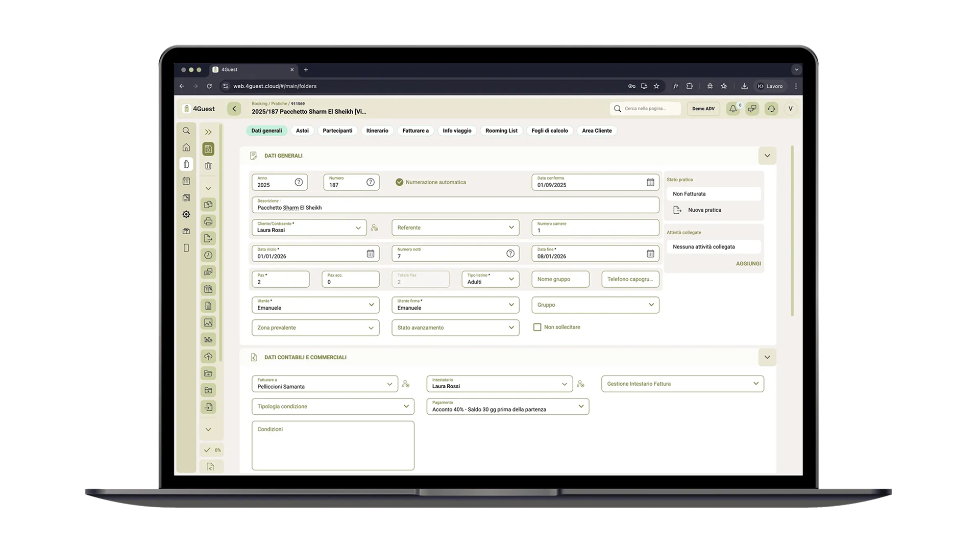Viewport: 980px width, 551px height.
Task: Click the save disk icon in the toolbar
Action: (x=208, y=149)
